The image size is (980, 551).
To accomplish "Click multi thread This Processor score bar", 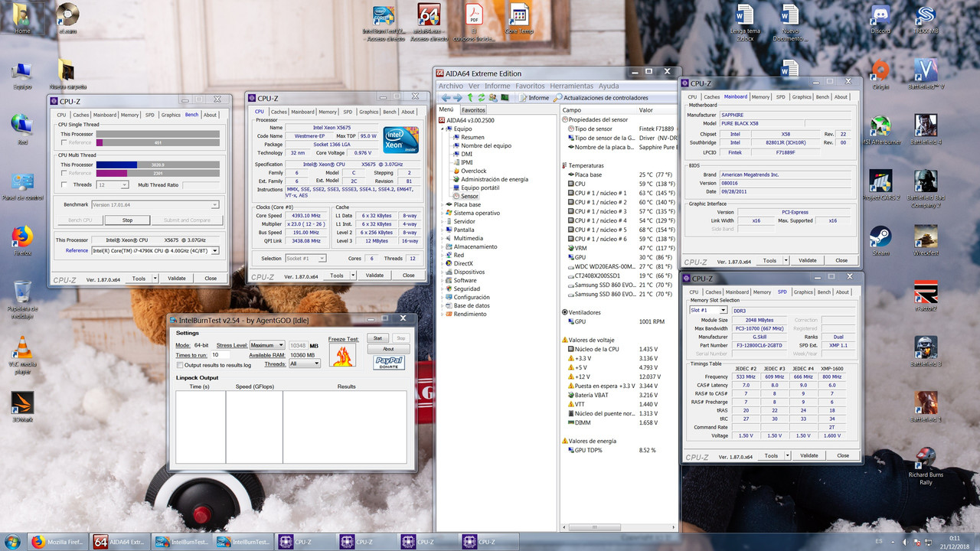I will point(158,165).
